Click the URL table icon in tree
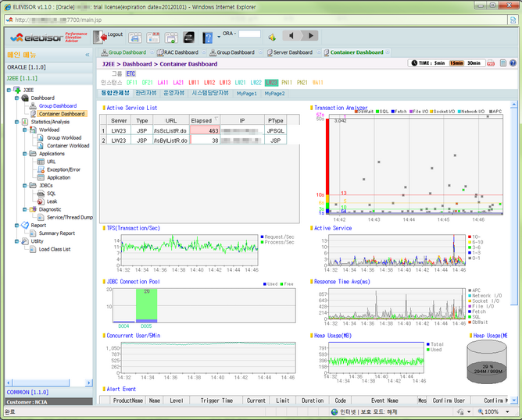The width and height of the screenshot is (522, 420). (x=41, y=162)
